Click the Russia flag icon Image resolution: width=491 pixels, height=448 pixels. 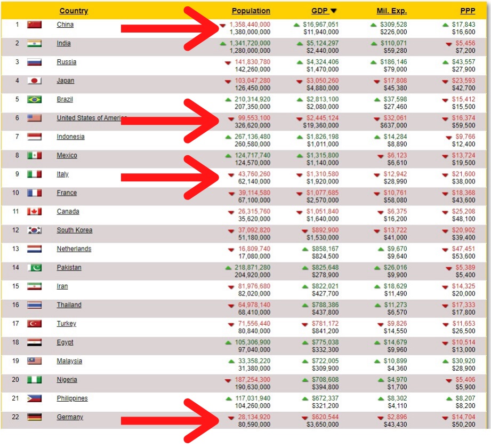point(34,62)
